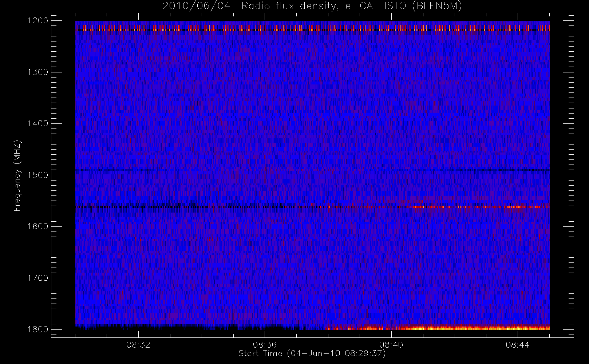Screen dimensions: 589x364
Task: Click the 1500 frequency tick label
Action: [38, 175]
